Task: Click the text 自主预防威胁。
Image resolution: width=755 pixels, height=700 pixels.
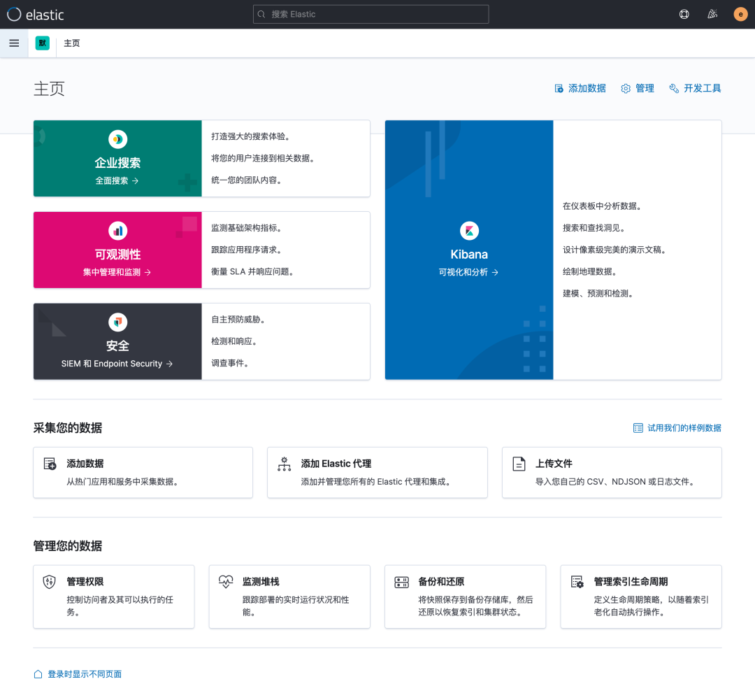Action: point(239,320)
